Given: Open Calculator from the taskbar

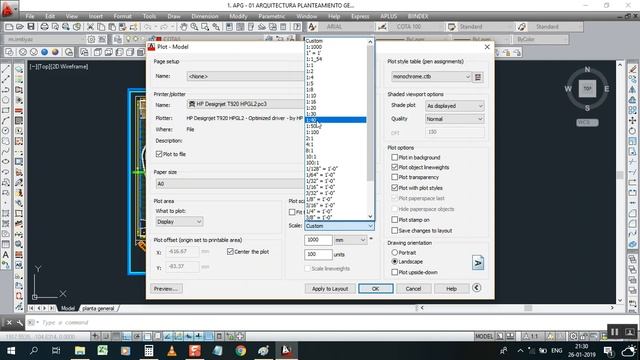Looking at the screenshot, I should point(149,351).
